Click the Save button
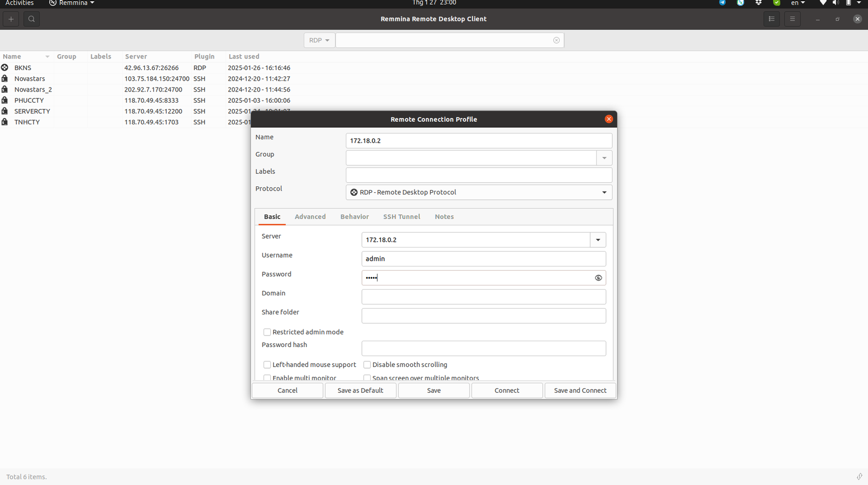Image resolution: width=868 pixels, height=485 pixels. click(433, 391)
